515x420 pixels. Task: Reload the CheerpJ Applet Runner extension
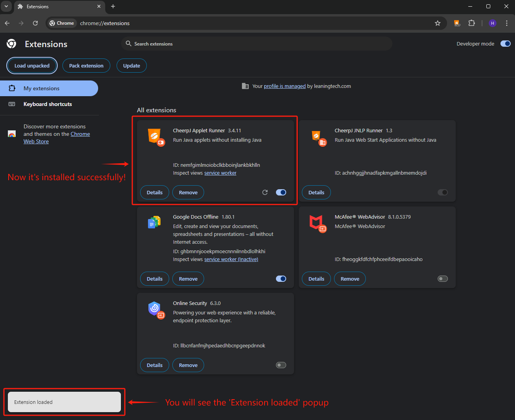point(265,192)
